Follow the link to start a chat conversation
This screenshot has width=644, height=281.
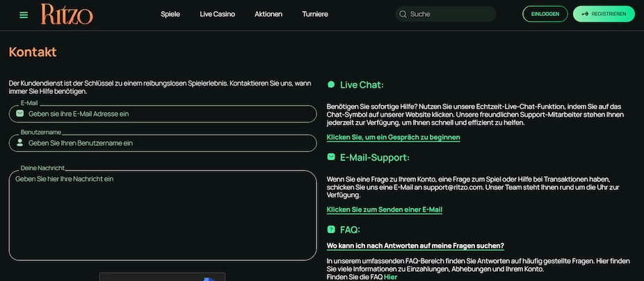pyautogui.click(x=393, y=138)
